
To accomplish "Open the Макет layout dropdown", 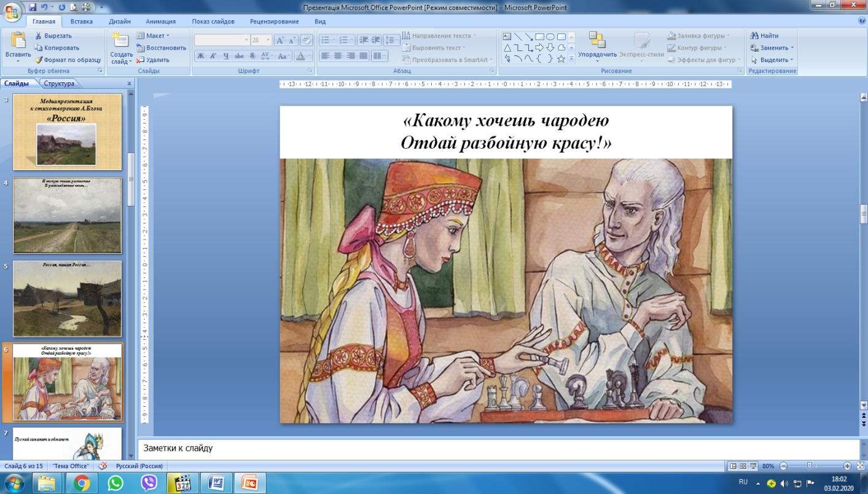I will click(153, 36).
